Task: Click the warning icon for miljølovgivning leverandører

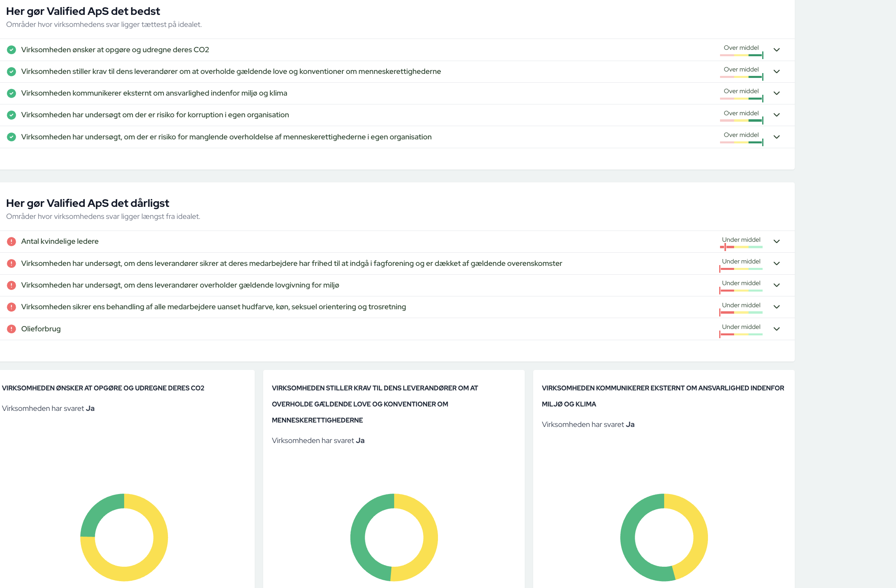Action: point(11,285)
